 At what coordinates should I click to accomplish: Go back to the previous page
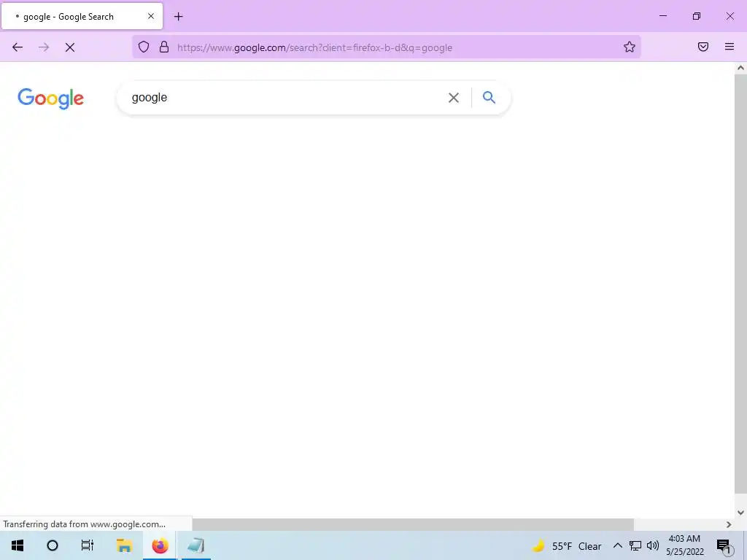click(18, 47)
